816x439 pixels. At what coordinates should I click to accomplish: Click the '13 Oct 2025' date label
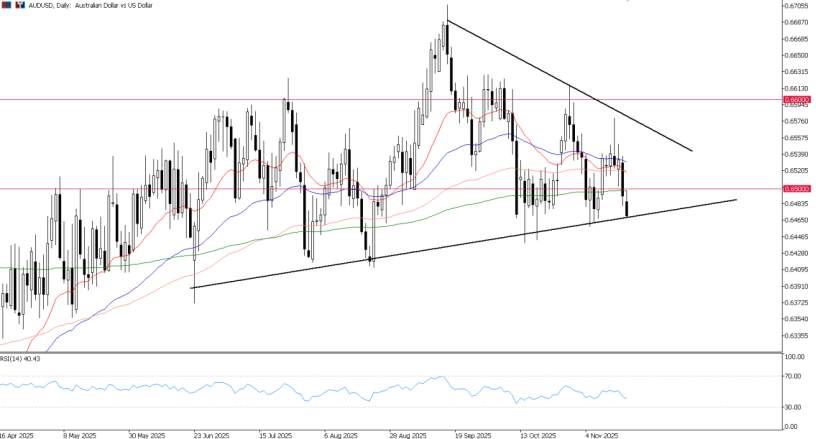click(539, 435)
